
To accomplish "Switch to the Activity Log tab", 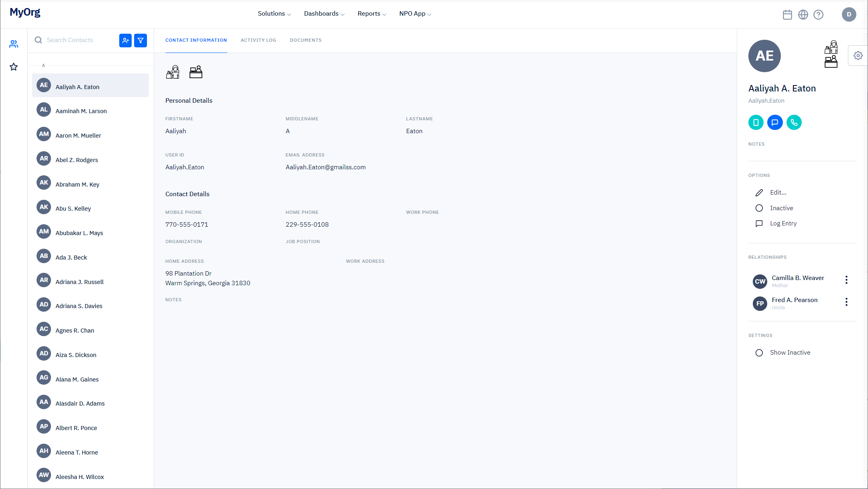I will tap(258, 40).
